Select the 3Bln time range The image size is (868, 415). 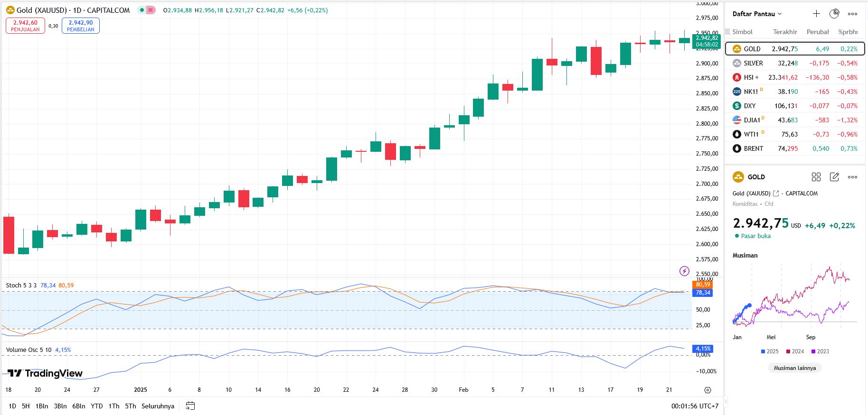60,406
